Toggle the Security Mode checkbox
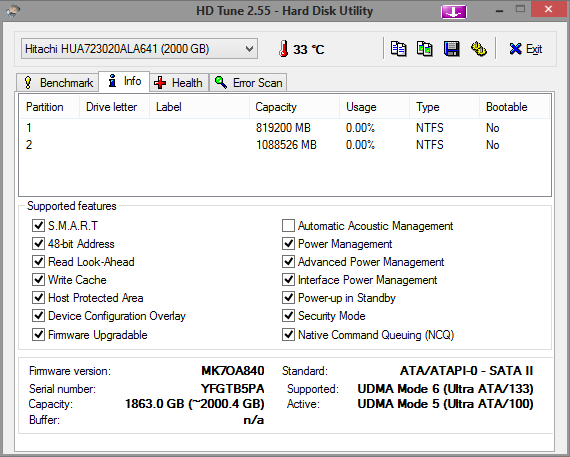The image size is (570, 457). [x=288, y=316]
